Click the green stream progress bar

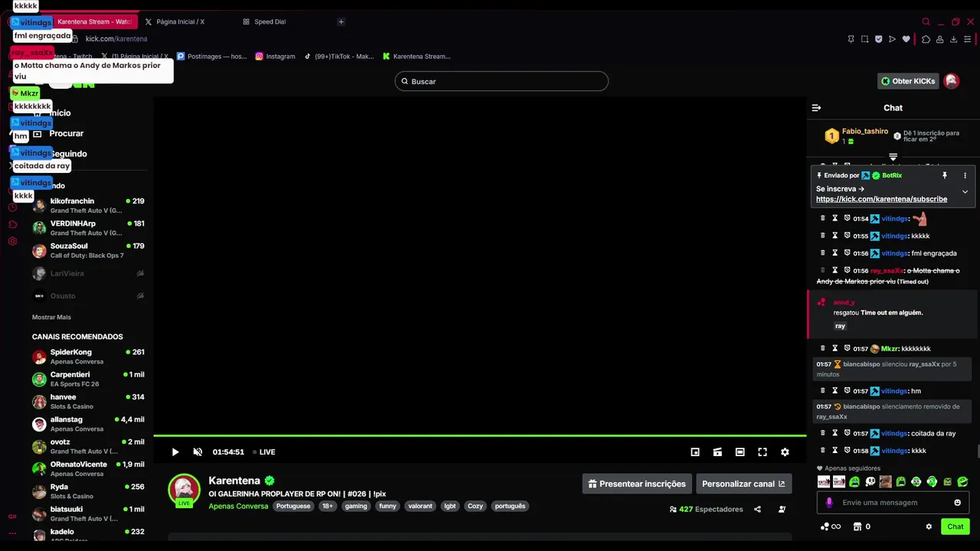click(x=479, y=436)
